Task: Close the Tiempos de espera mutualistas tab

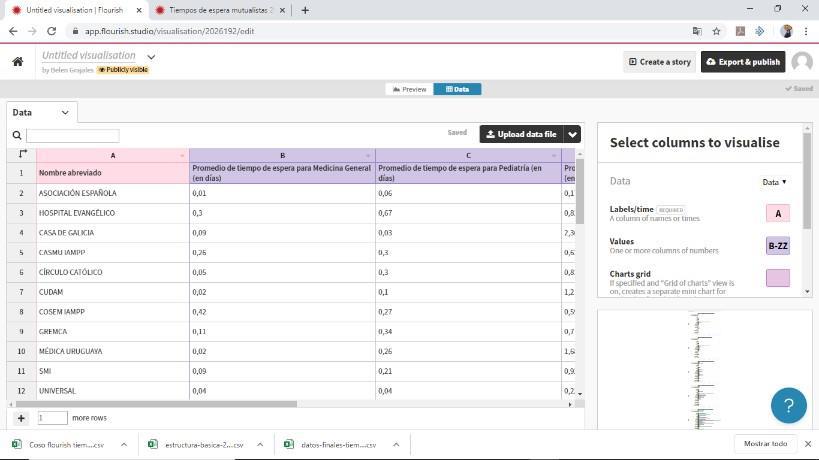Action: (282, 10)
